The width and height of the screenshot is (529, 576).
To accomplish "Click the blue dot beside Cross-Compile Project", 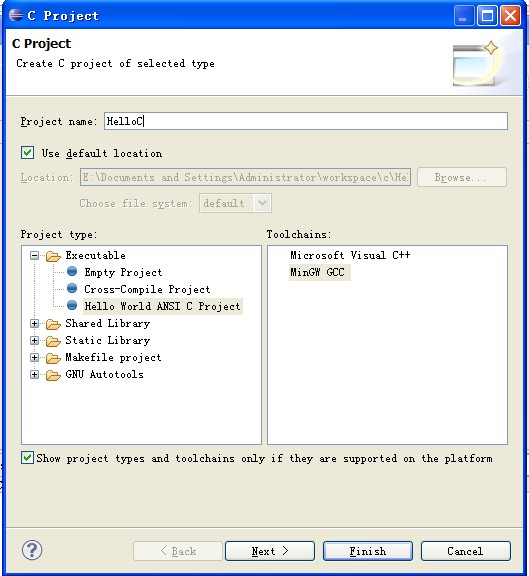I will click(72, 288).
